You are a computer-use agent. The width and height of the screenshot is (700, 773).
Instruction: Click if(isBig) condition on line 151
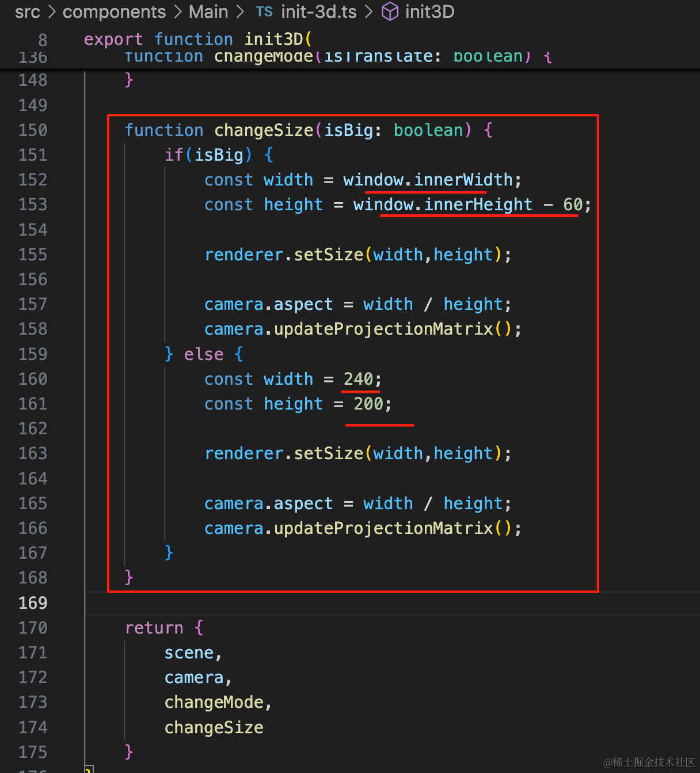coord(208,155)
